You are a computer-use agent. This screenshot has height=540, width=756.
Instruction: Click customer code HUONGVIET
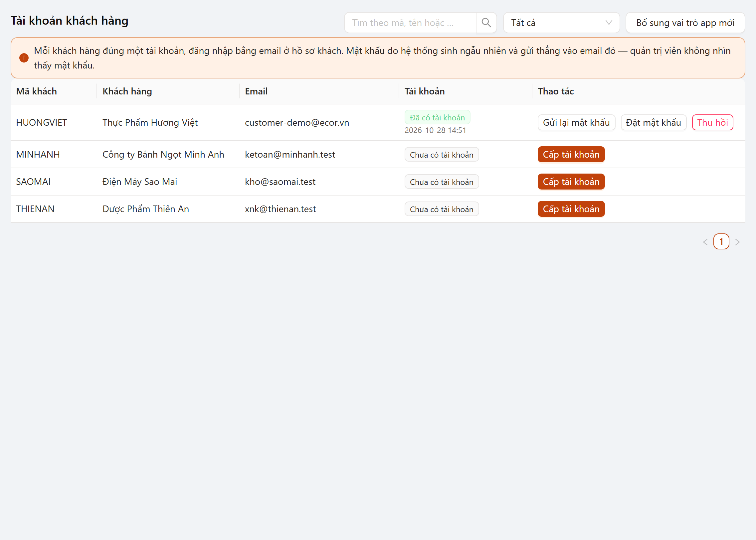41,122
